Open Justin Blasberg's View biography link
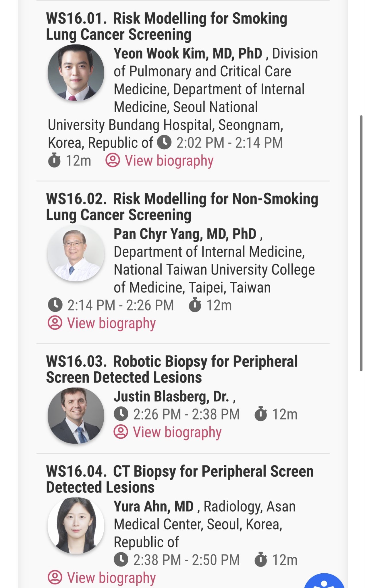The width and height of the screenshot is (365, 588). (x=168, y=432)
